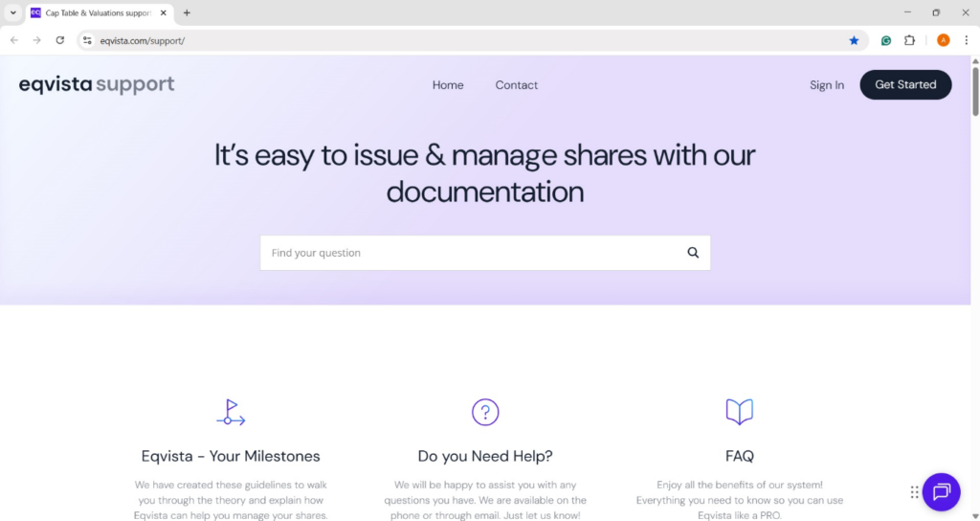Click the page vertical scrollbar
The width and height of the screenshot is (980, 521).
coord(974,91)
